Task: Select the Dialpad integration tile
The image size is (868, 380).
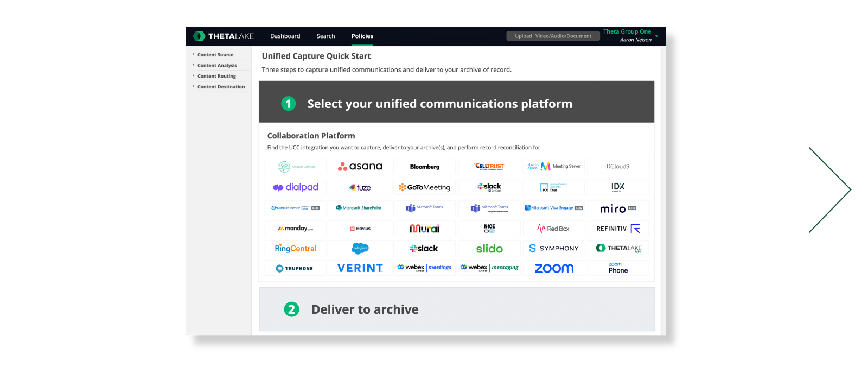Action: click(x=296, y=187)
